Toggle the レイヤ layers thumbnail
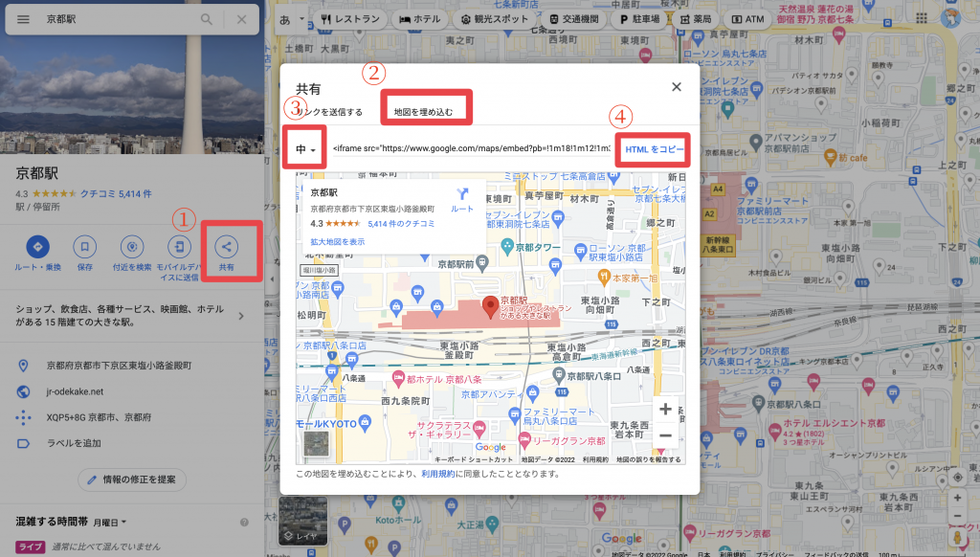The height and width of the screenshot is (557, 980). (302, 521)
